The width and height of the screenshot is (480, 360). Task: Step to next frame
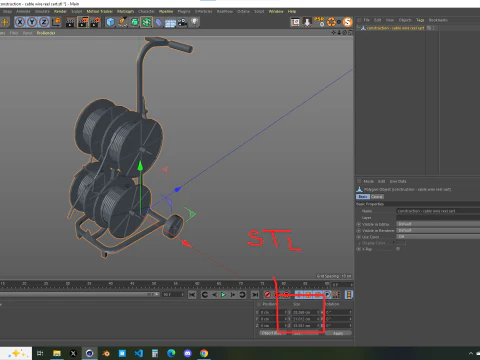coord(233,295)
